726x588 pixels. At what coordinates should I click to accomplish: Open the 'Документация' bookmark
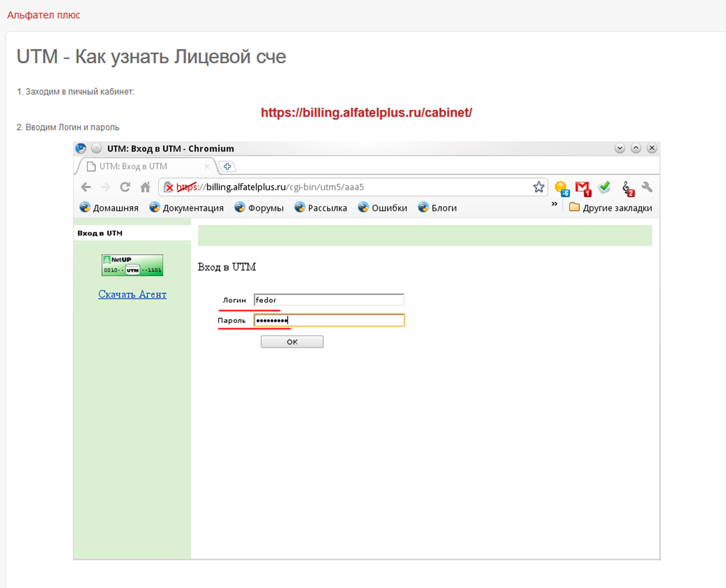[186, 207]
